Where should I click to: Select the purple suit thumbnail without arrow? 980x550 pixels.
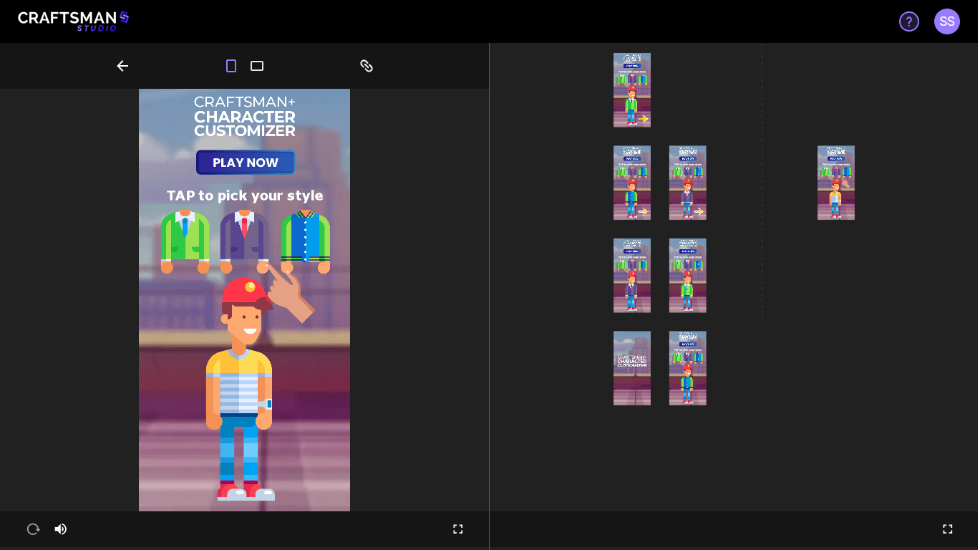(x=632, y=276)
